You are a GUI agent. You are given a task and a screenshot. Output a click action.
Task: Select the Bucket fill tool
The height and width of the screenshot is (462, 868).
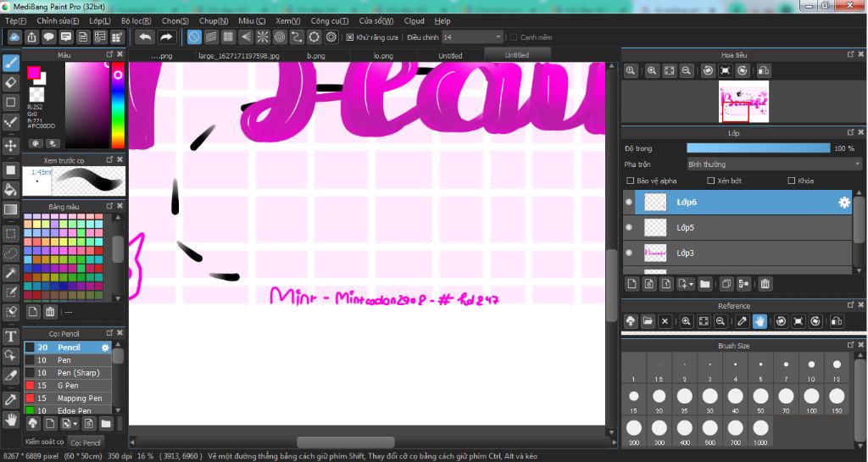tap(10, 190)
